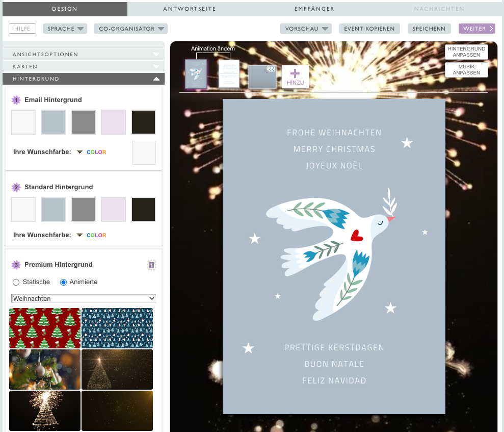Select the red Christmas trees pattern background
The width and height of the screenshot is (504, 432).
tap(45, 328)
